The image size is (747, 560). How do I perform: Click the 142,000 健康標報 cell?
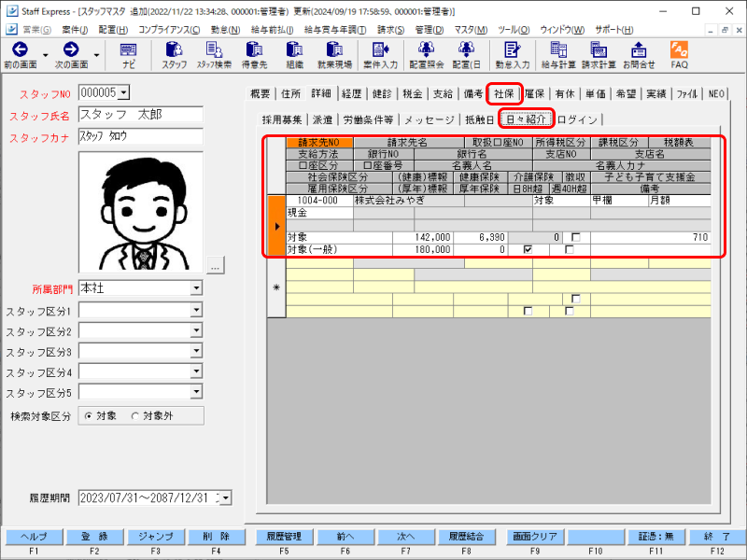423,237
